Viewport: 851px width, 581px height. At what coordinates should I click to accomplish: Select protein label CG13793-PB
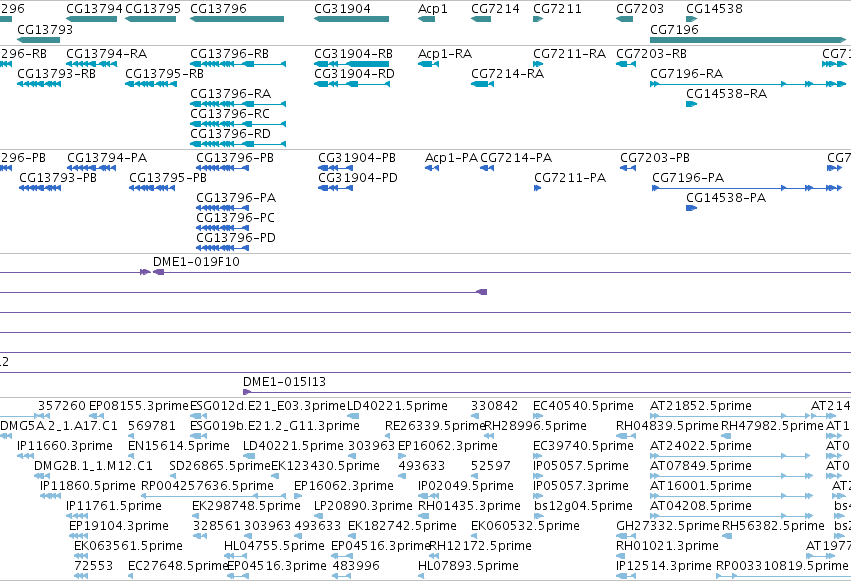[58, 178]
